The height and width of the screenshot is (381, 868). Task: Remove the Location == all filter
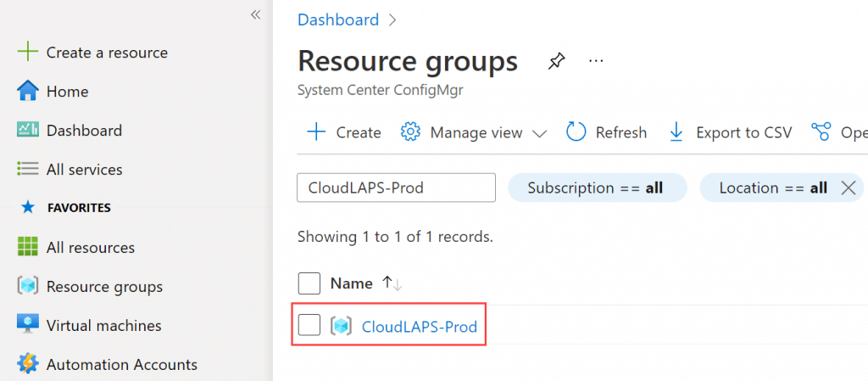tap(848, 188)
